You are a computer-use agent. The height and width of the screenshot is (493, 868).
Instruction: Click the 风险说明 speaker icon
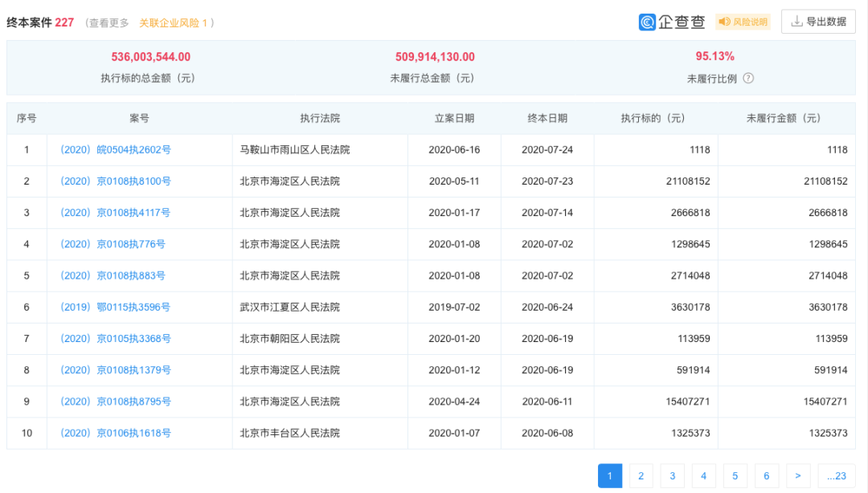[x=724, y=22]
